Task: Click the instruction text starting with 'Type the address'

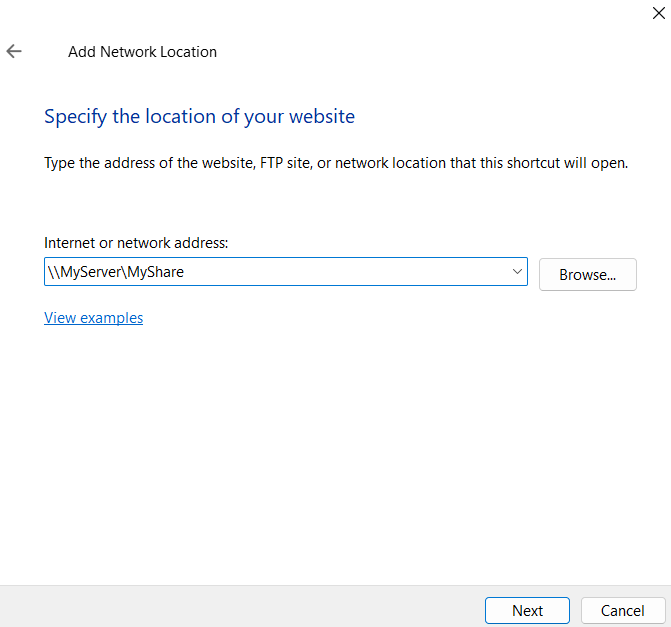Action: point(335,163)
